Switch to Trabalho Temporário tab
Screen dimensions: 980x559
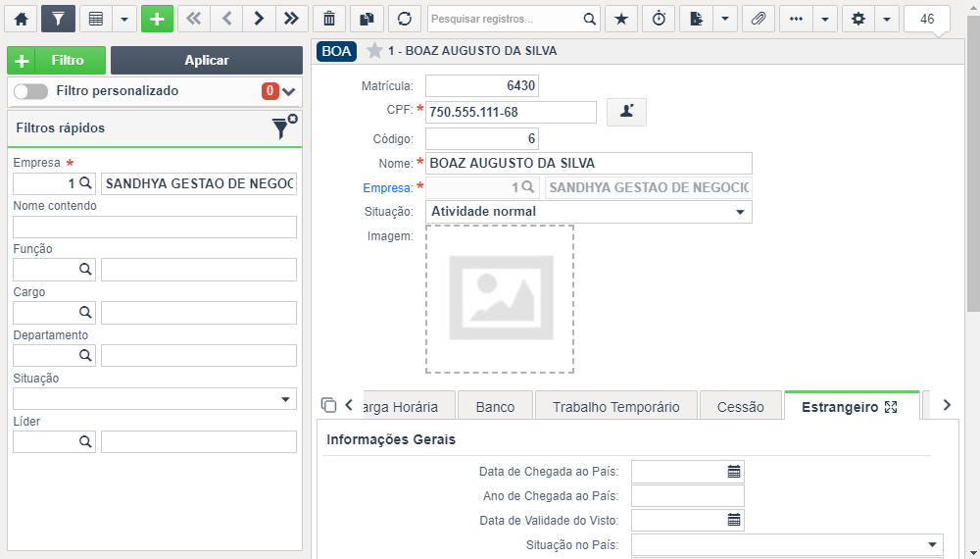pos(615,407)
